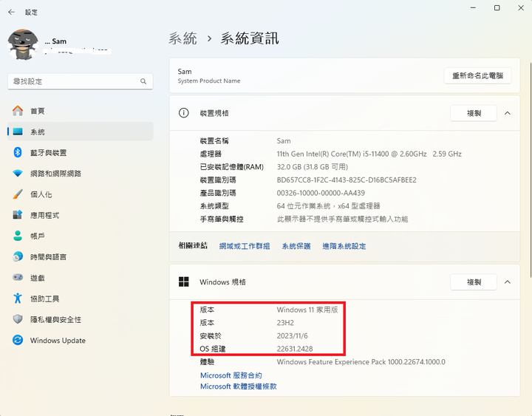
Task: Collapse the Windows 規格 section chevron
Action: [507, 282]
